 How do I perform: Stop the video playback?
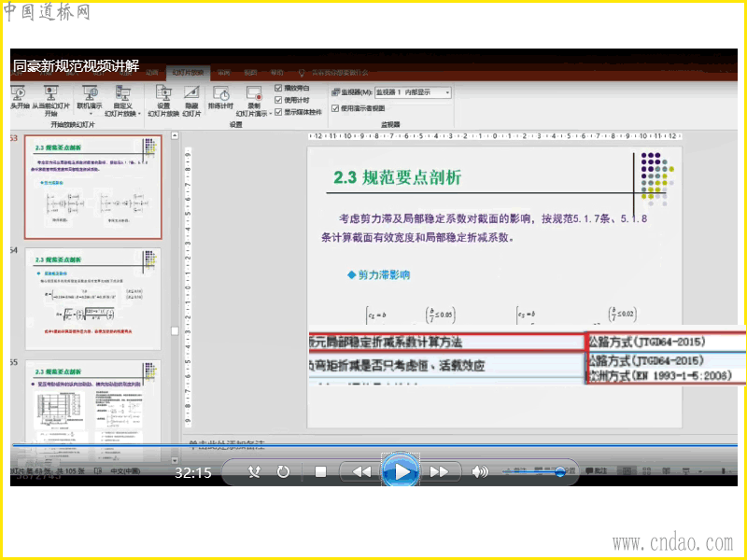(320, 472)
